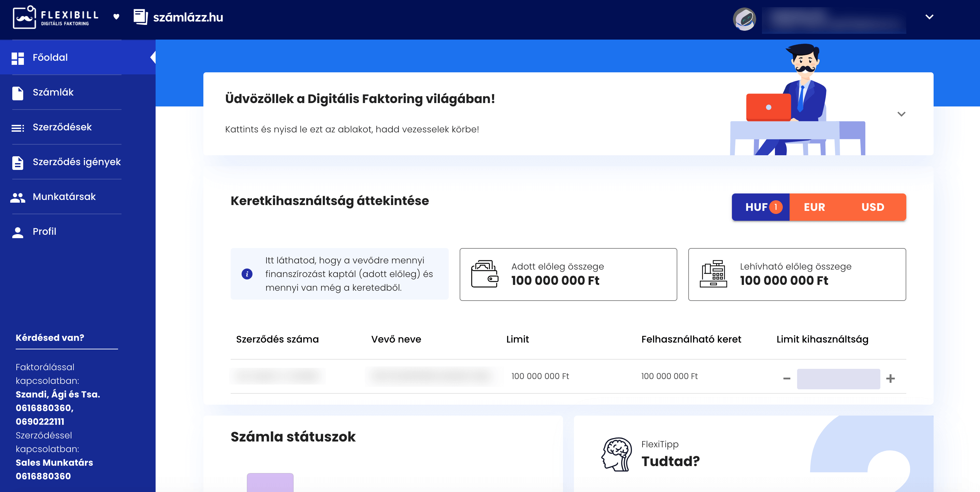Image resolution: width=980 pixels, height=492 pixels.
Task: Click the cash register icon
Action: [x=713, y=274]
